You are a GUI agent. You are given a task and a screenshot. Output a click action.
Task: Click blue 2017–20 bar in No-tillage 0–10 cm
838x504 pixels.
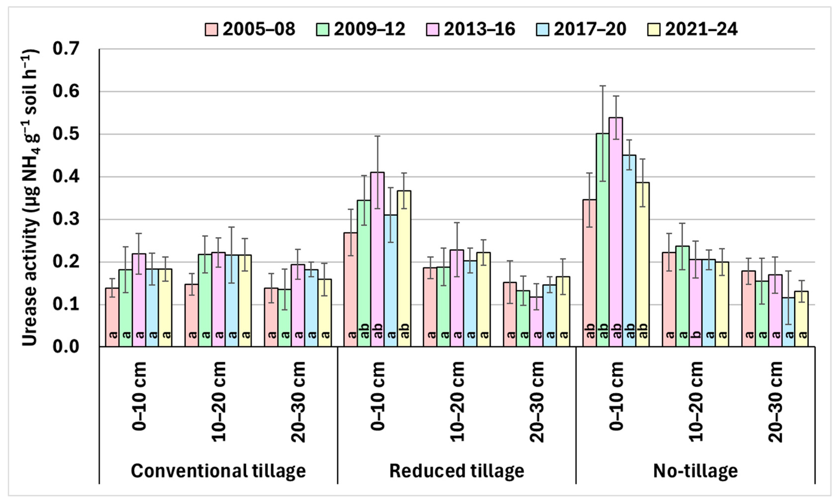(629, 251)
